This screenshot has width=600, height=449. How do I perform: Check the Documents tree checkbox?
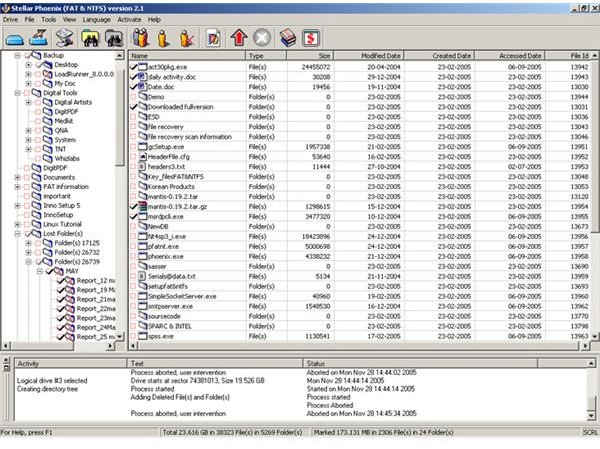click(x=27, y=177)
